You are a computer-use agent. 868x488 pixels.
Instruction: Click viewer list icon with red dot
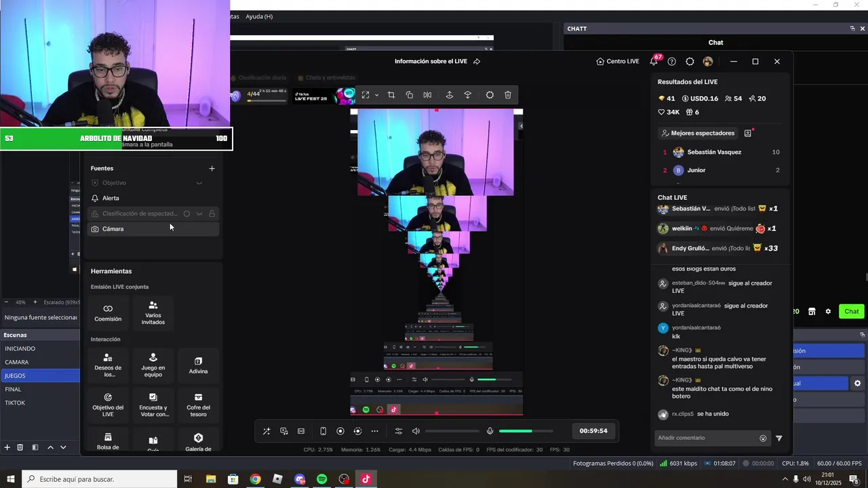(x=748, y=134)
